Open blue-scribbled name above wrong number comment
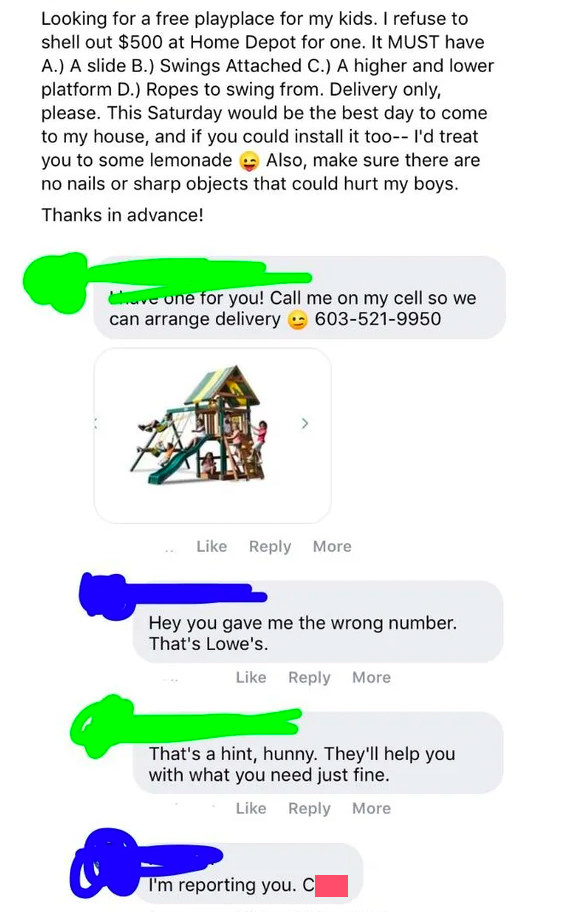Screen dimensions: 574x912 pos(173,592)
